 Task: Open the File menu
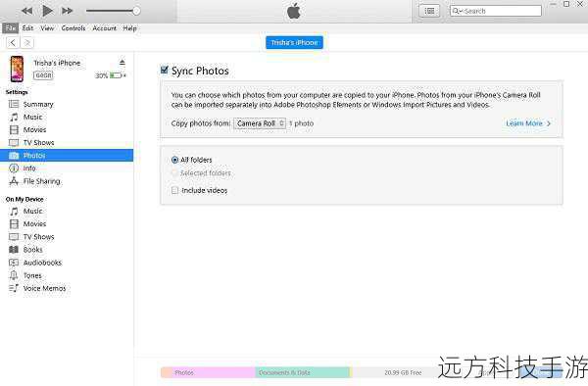pos(10,28)
